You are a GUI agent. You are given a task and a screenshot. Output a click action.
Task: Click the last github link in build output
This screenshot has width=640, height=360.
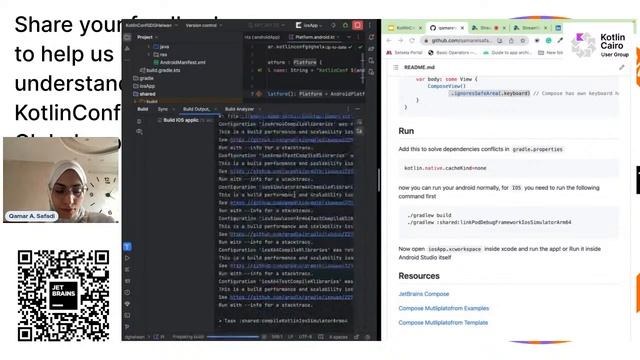291,298
